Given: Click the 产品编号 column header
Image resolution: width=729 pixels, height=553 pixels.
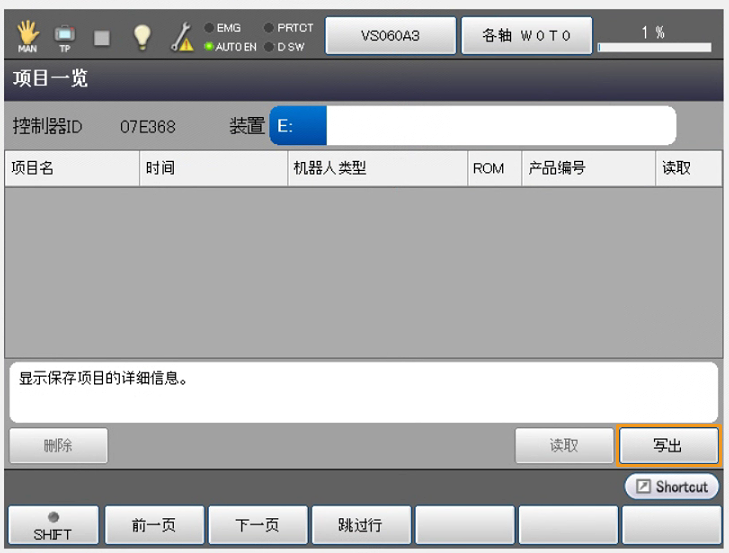Looking at the screenshot, I should (589, 168).
